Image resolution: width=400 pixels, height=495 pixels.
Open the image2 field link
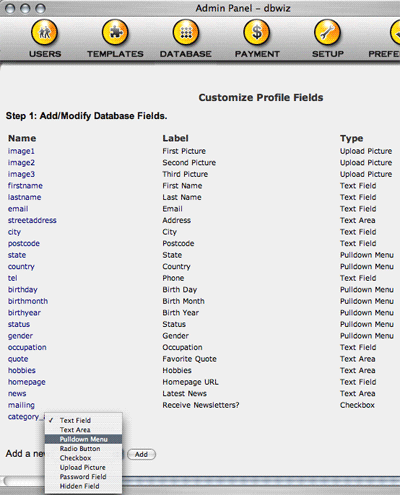(21, 163)
